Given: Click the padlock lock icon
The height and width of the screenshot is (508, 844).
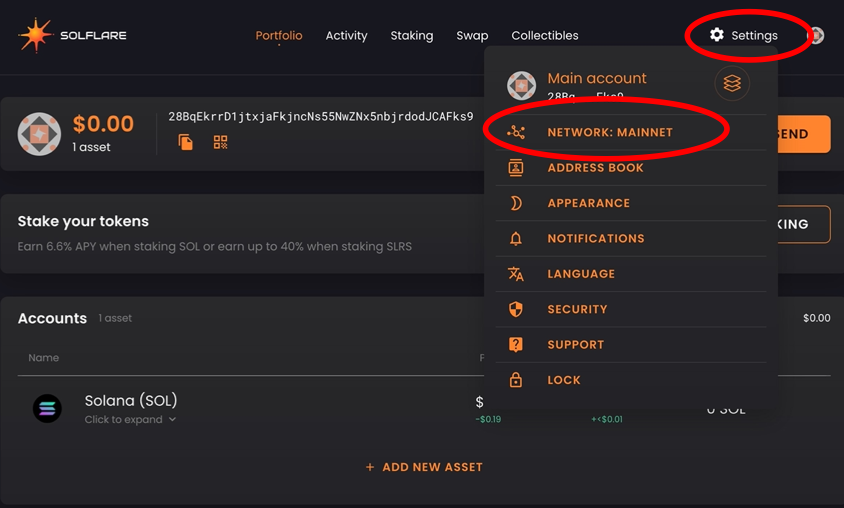Looking at the screenshot, I should point(516,379).
